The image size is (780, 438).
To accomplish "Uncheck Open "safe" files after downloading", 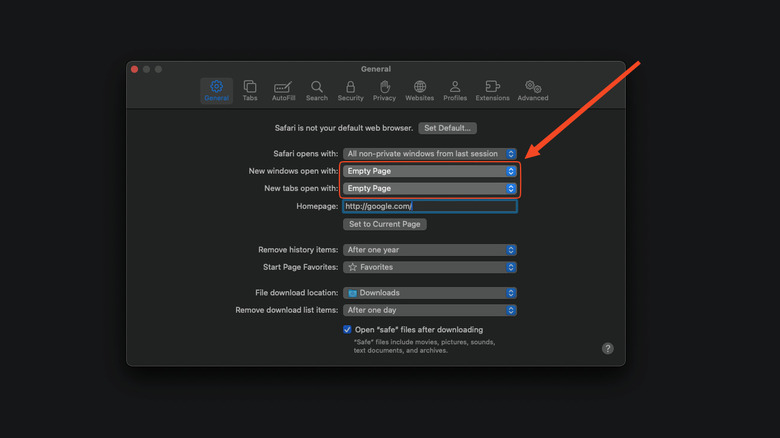I will (347, 329).
